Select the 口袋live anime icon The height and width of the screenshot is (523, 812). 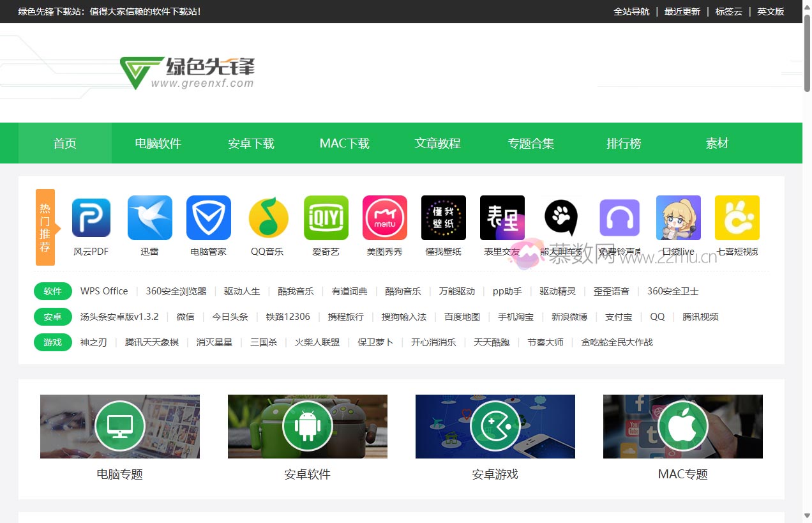[x=678, y=217]
